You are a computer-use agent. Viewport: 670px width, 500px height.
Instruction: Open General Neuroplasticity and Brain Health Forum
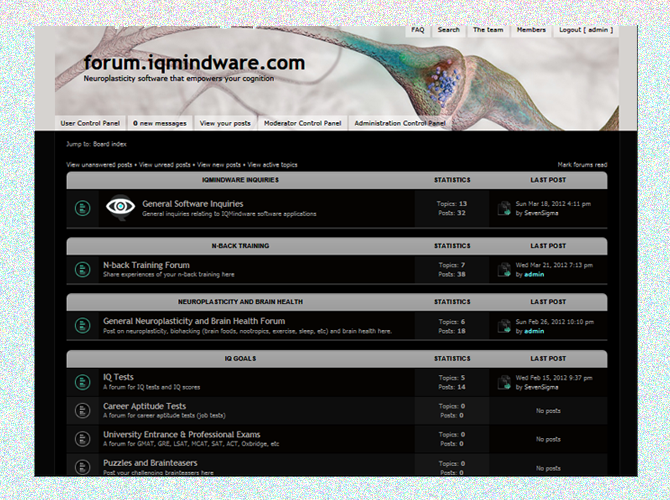194,321
